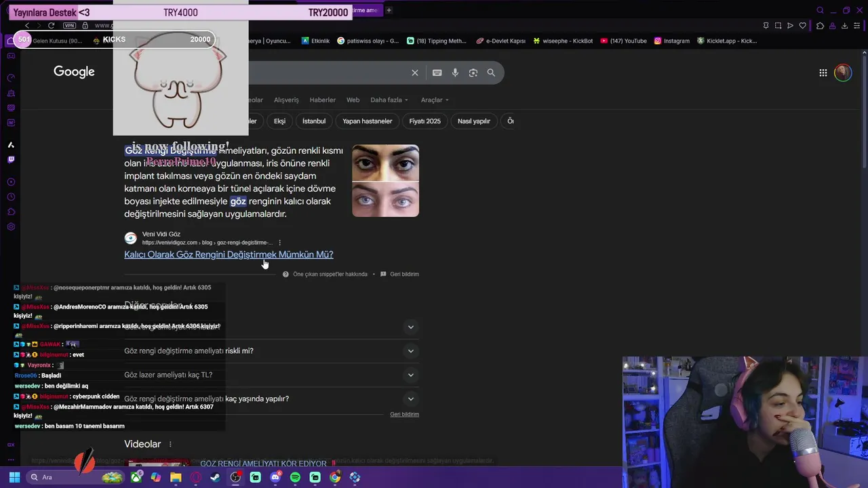868x488 pixels.
Task: Open Google Chrome from the taskbar
Action: [x=335, y=477]
